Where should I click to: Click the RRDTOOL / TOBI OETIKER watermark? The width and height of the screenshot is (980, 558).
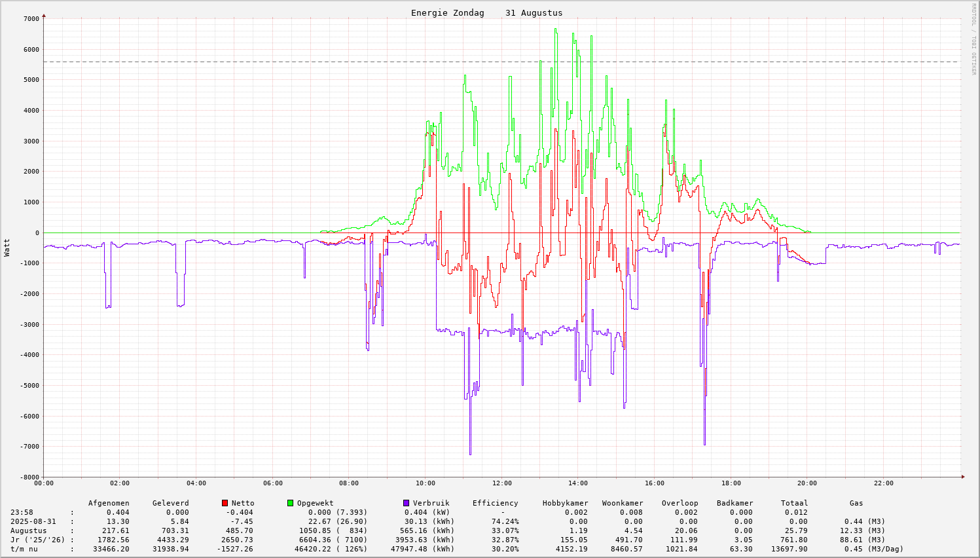pyautogui.click(x=973, y=39)
